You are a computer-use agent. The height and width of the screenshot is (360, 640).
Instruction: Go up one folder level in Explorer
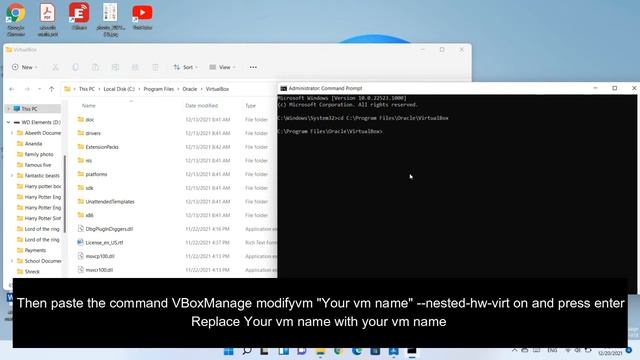51,89
